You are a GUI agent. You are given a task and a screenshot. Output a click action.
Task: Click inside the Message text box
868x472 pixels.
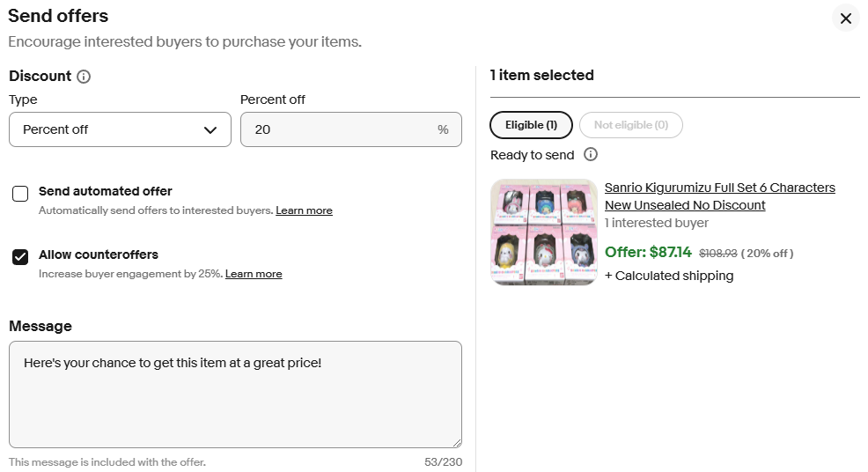235,395
